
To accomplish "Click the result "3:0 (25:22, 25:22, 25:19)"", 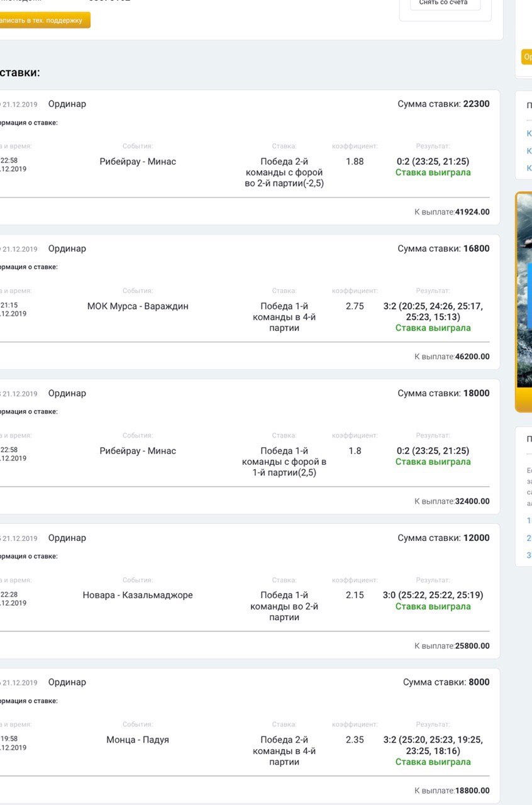I will (433, 595).
